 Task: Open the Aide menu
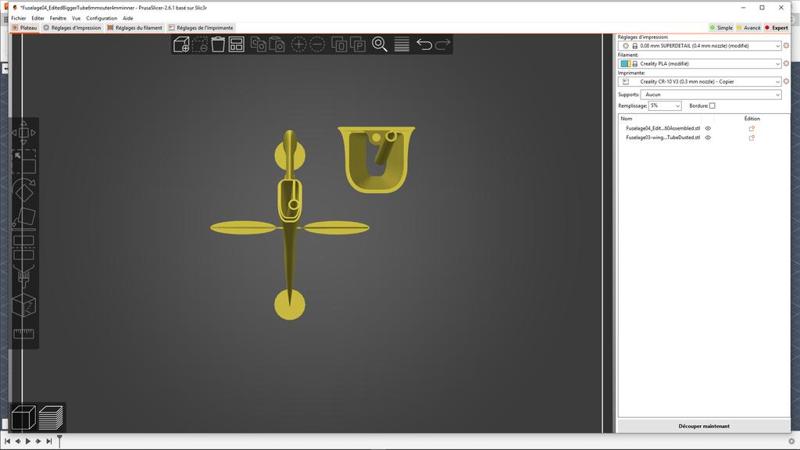[128, 18]
